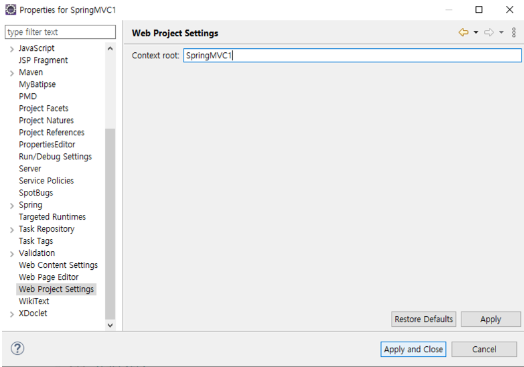Open Task Tags page
The height and width of the screenshot is (367, 524).
(x=36, y=241)
